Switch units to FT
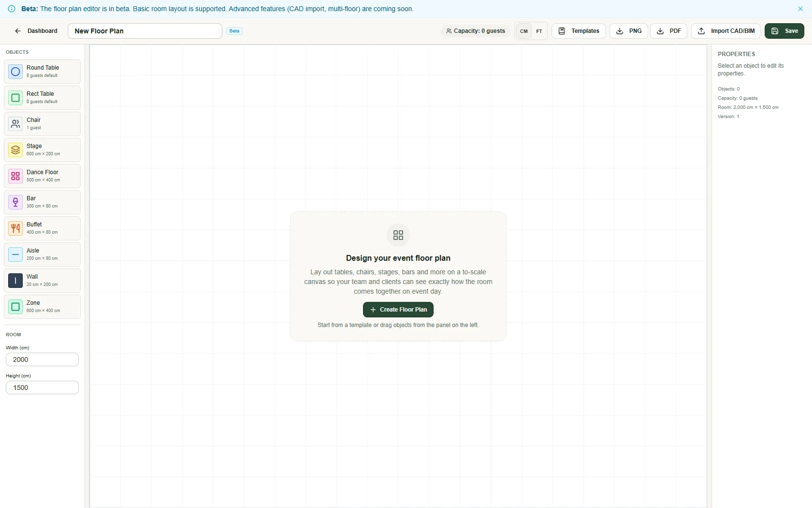This screenshot has width=812, height=508. click(x=539, y=31)
